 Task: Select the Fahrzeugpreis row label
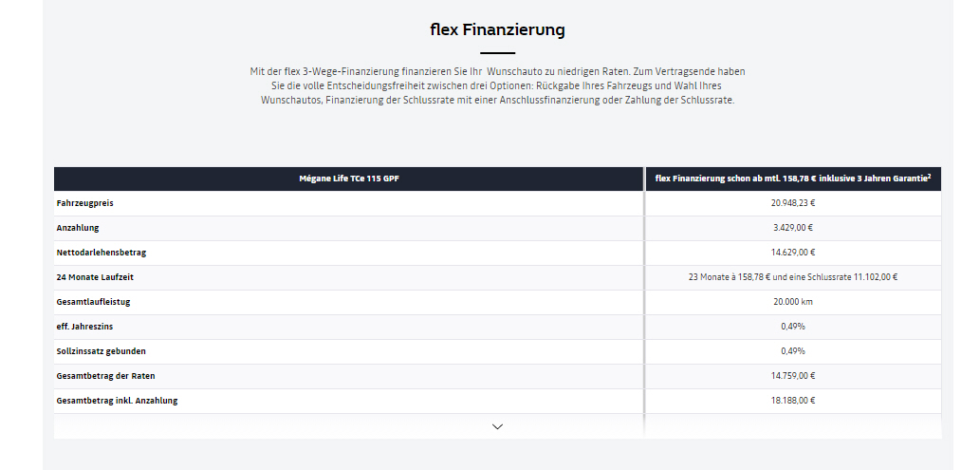pyautogui.click(x=85, y=203)
